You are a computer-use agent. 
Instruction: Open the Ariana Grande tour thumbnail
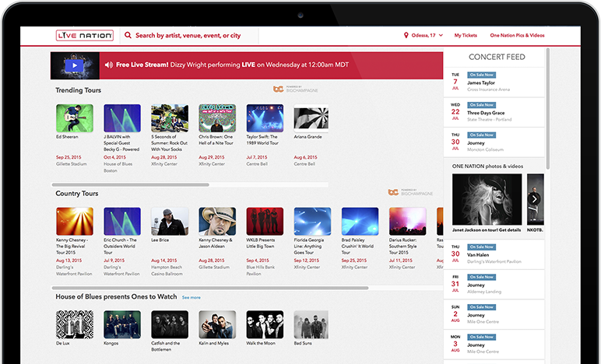pyautogui.click(x=311, y=118)
